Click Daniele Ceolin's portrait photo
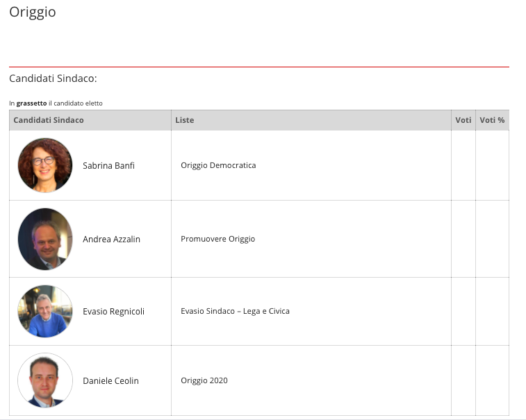The height and width of the screenshot is (420, 526). 45,380
